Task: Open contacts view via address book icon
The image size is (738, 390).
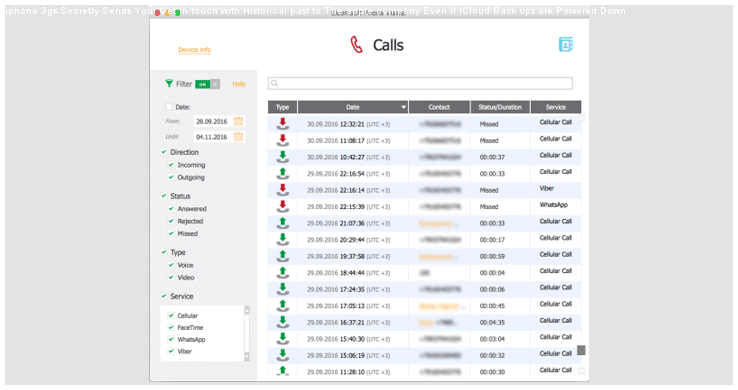Action: tap(565, 45)
